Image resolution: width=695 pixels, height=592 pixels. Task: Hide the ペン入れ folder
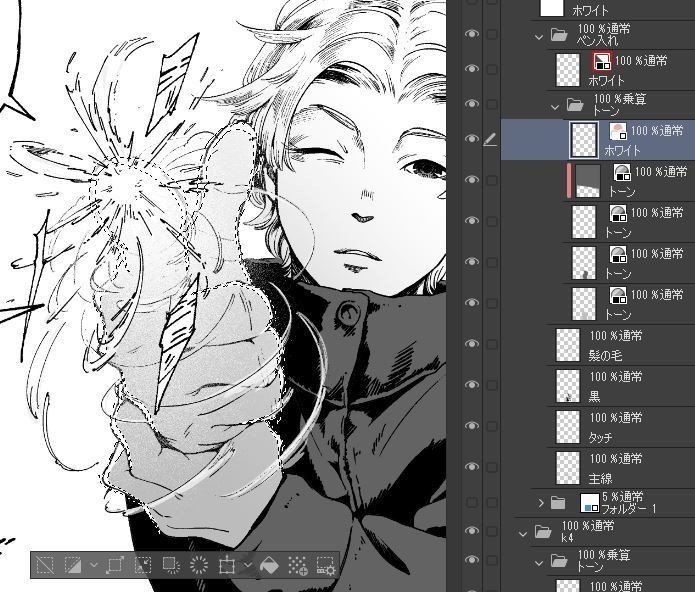click(472, 34)
